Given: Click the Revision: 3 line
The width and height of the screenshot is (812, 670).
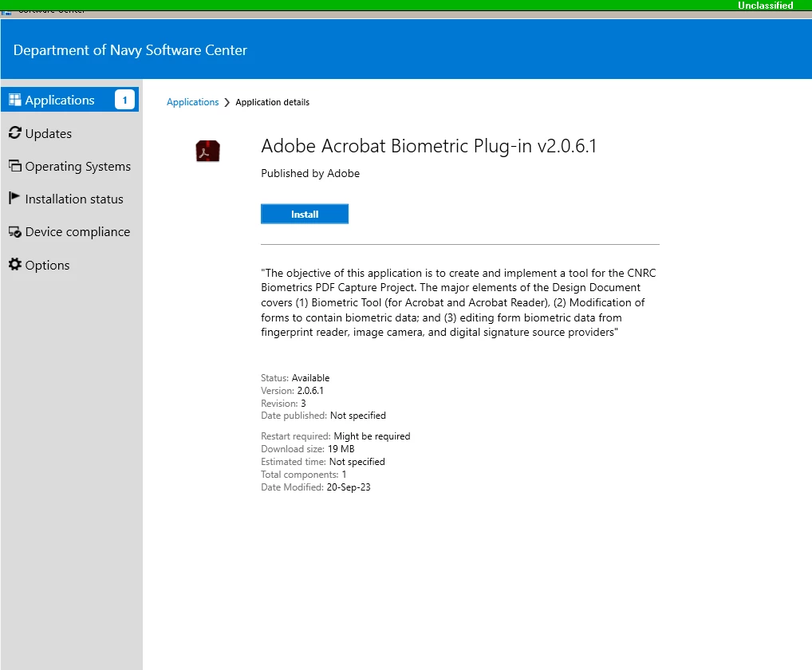Looking at the screenshot, I should pos(283,404).
